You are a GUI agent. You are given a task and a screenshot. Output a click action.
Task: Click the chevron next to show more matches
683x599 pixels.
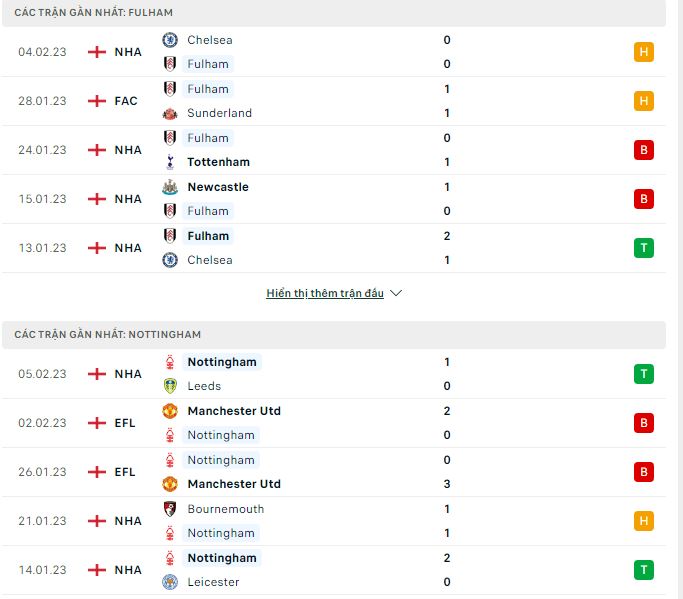pyautogui.click(x=396, y=293)
